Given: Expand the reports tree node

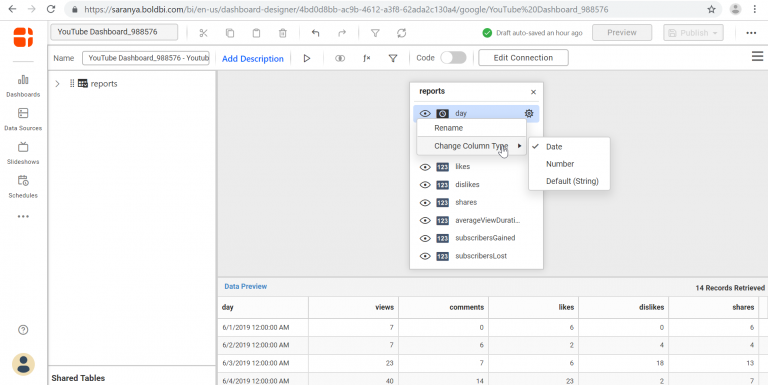Looking at the screenshot, I should [57, 84].
